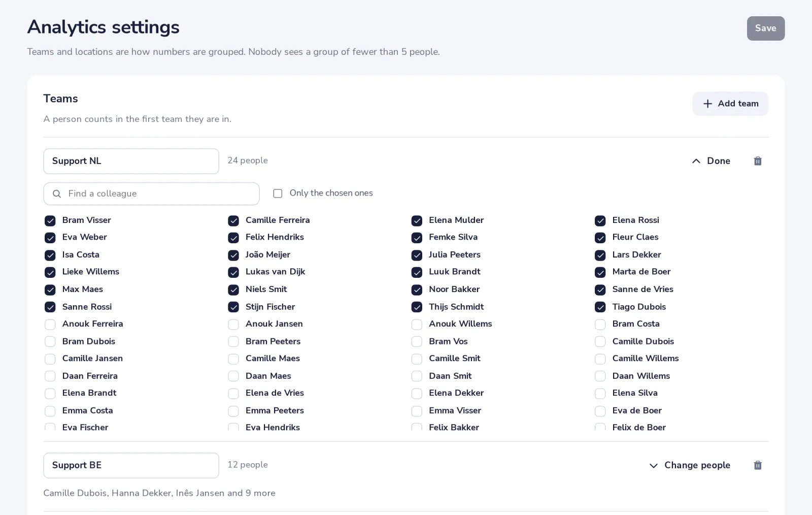Edit the Support BE team name field
Screen dimensions: 812x515
131,465
